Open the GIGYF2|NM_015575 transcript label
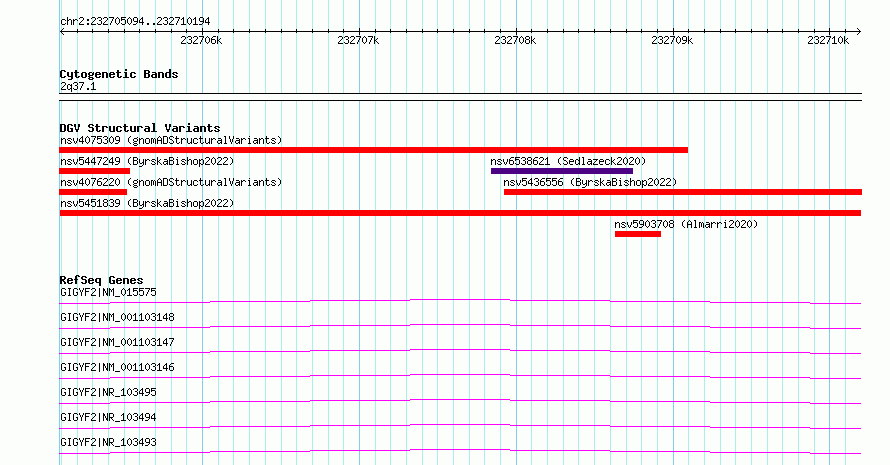The image size is (890, 465). (108, 292)
